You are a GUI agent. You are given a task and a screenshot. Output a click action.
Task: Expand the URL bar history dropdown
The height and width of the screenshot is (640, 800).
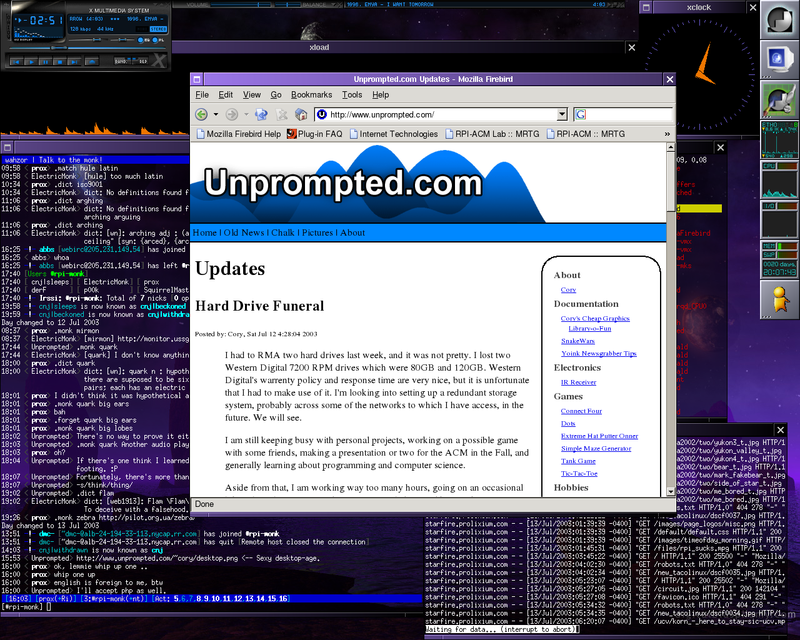point(562,114)
